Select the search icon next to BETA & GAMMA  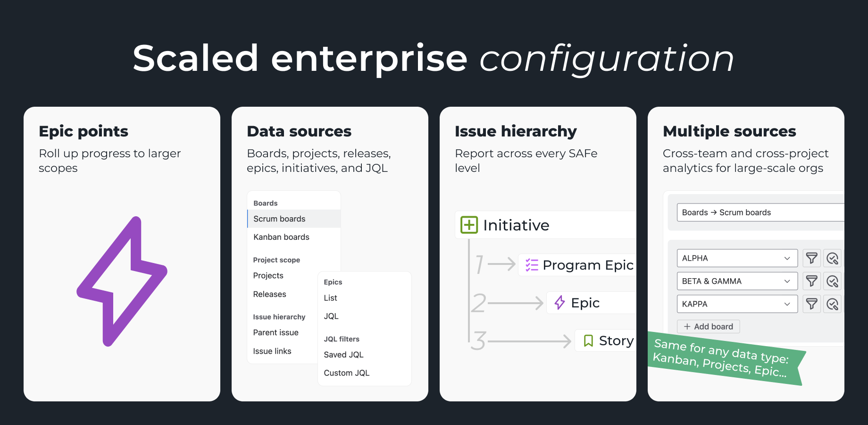(832, 281)
